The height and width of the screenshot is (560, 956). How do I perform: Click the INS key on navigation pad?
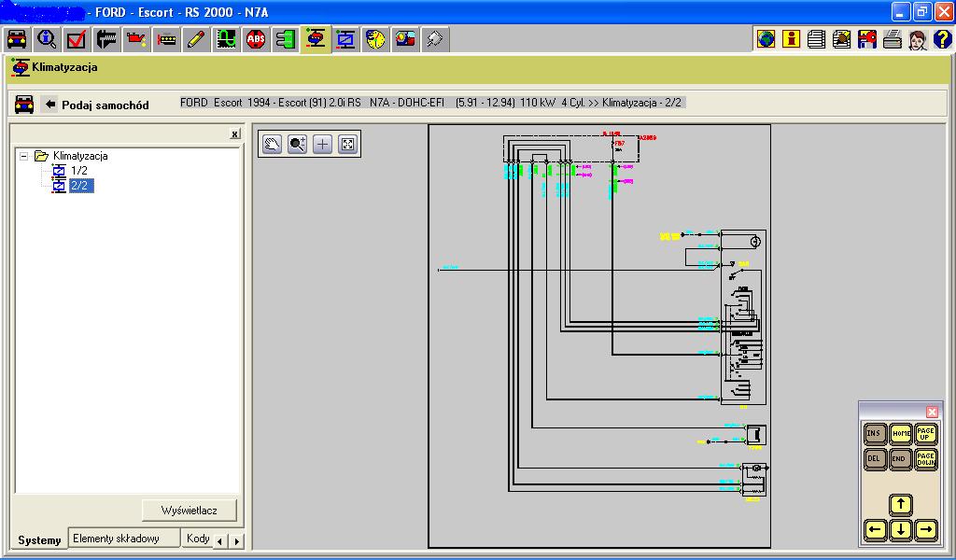click(874, 434)
